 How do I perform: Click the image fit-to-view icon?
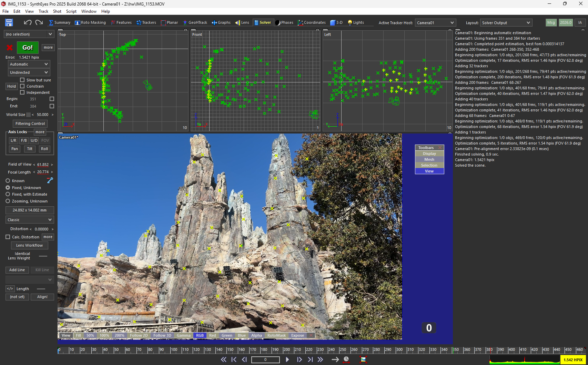click(363, 359)
